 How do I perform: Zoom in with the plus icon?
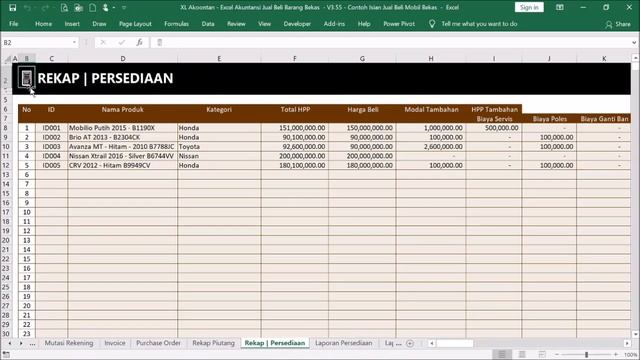(x=616, y=355)
